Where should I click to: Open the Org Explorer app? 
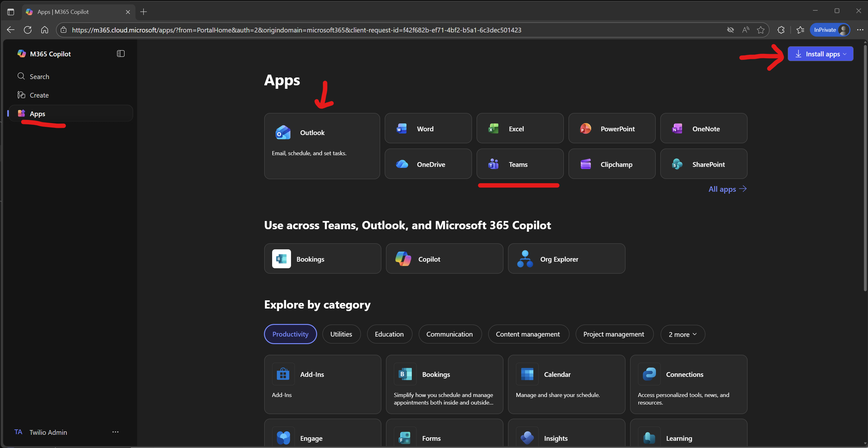[x=566, y=259]
